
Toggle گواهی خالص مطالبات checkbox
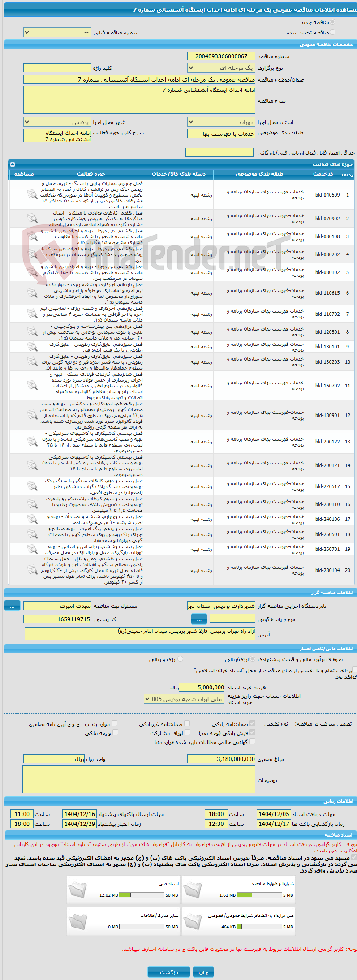(x=252, y=741)
